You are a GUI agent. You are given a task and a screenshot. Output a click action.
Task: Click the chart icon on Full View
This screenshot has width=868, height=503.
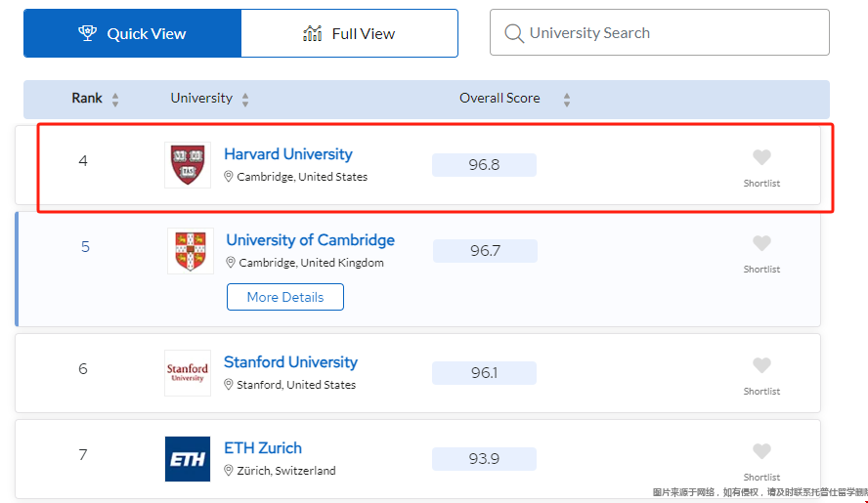pos(312,33)
